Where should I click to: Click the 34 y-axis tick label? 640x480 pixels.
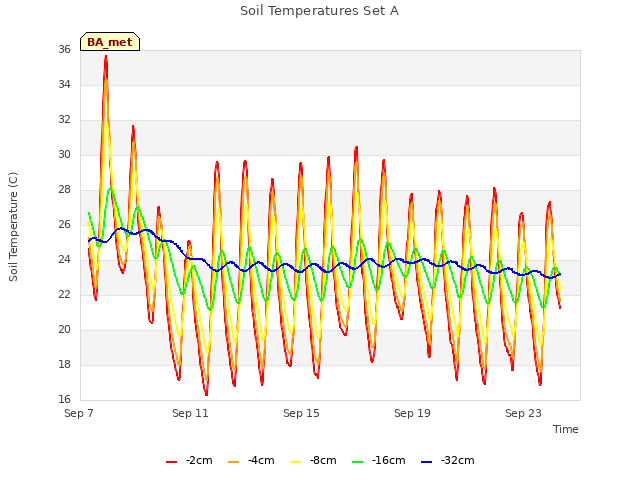(x=64, y=84)
